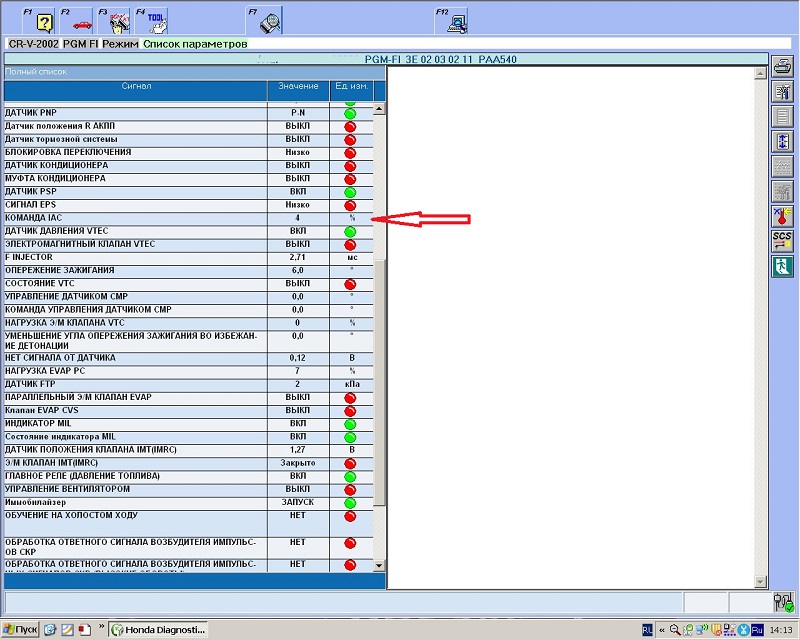Click the down arrow of parameter list scrollbar
This screenshot has height=640, width=800.
click(379, 565)
